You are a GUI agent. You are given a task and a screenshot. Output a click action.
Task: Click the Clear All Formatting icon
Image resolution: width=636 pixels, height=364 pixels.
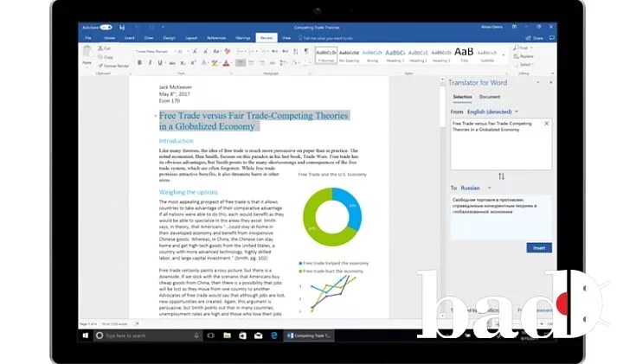tap(227, 52)
